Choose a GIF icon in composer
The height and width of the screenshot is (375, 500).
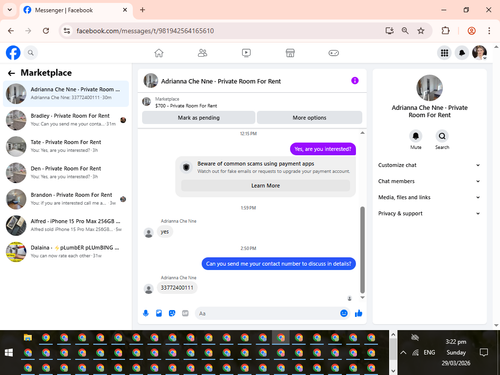(x=185, y=313)
